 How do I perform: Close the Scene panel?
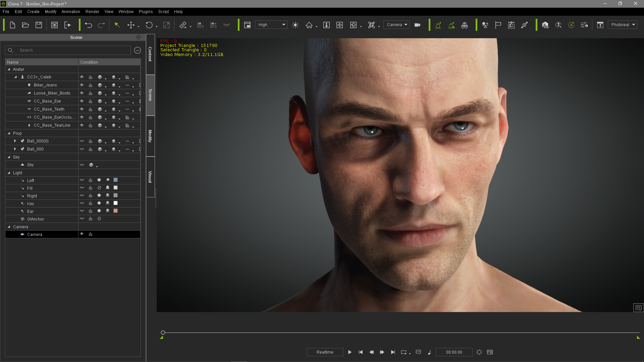click(139, 37)
